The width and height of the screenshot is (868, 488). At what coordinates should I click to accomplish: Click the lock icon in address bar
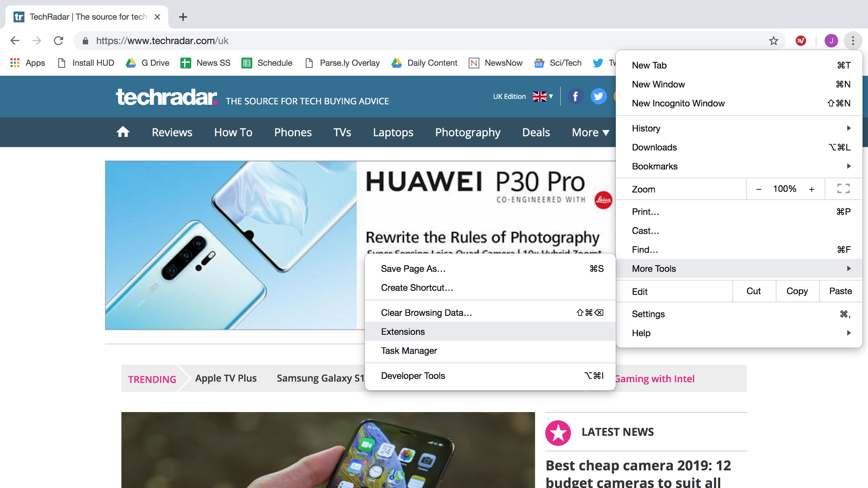[x=85, y=41]
